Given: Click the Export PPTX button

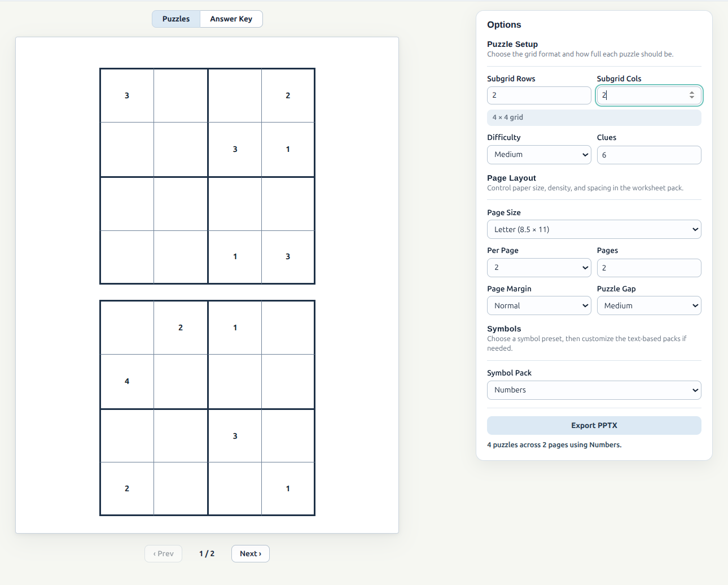Looking at the screenshot, I should tap(594, 425).
